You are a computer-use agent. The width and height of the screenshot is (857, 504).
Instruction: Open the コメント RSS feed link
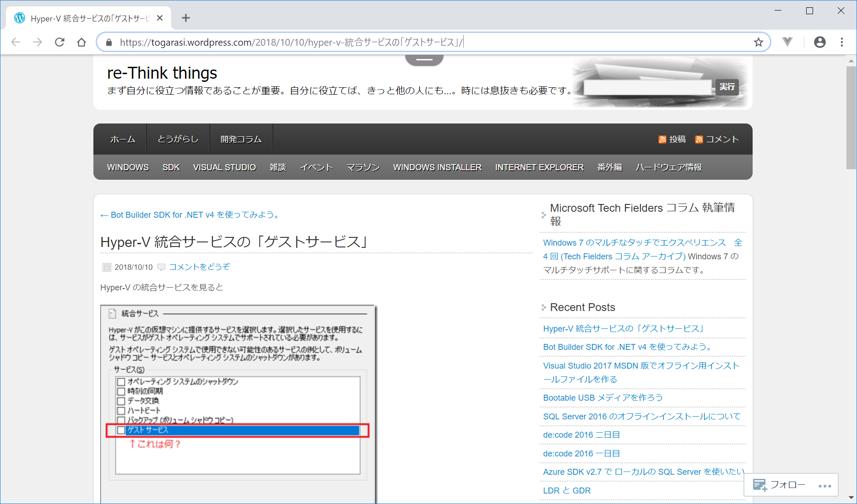click(x=717, y=139)
